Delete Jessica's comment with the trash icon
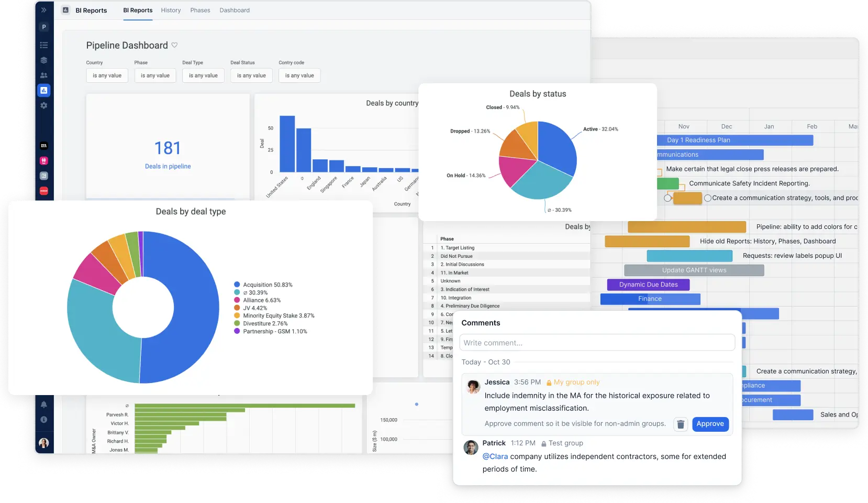 click(681, 424)
